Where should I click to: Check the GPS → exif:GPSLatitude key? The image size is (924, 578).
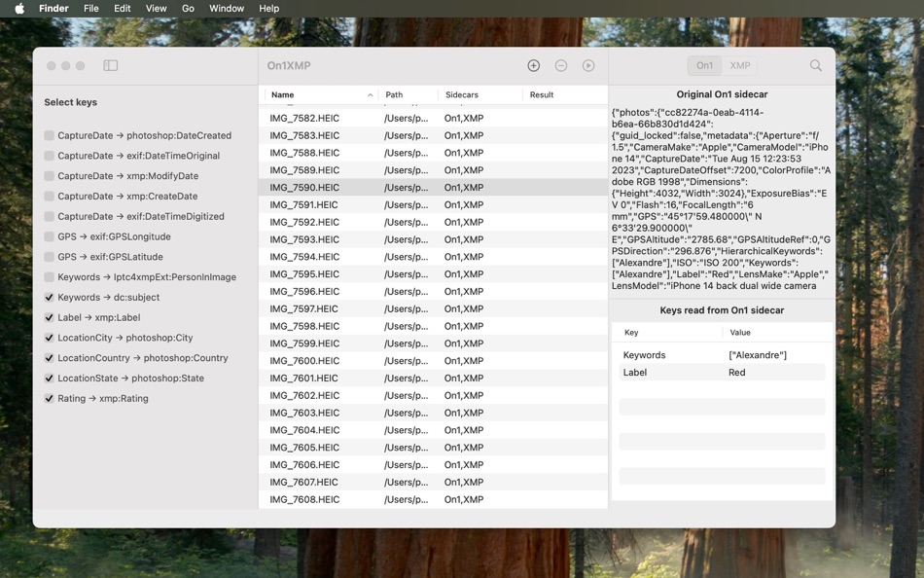[x=49, y=256]
